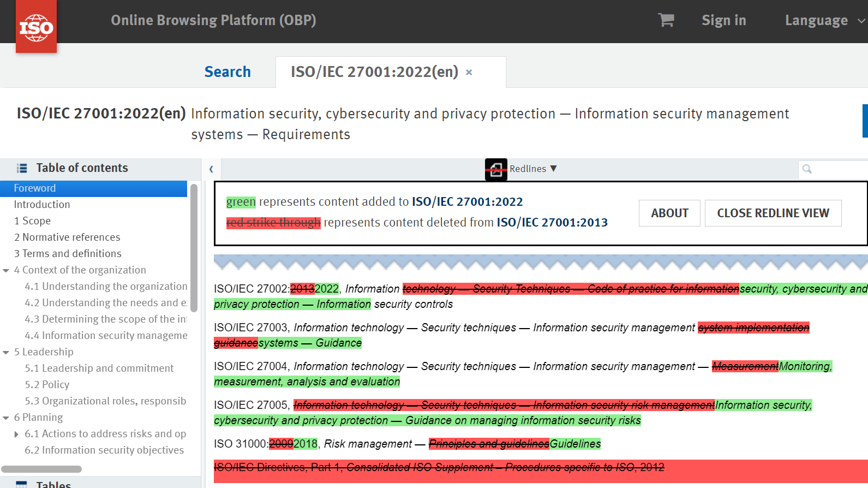The width and height of the screenshot is (868, 488).
Task: Open 4 Context of the organization
Action: click(x=80, y=270)
